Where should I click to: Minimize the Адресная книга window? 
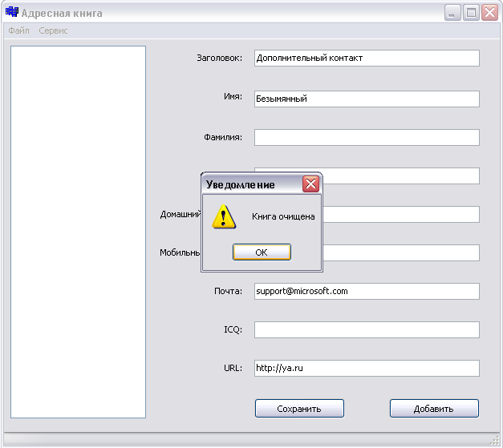coord(452,13)
